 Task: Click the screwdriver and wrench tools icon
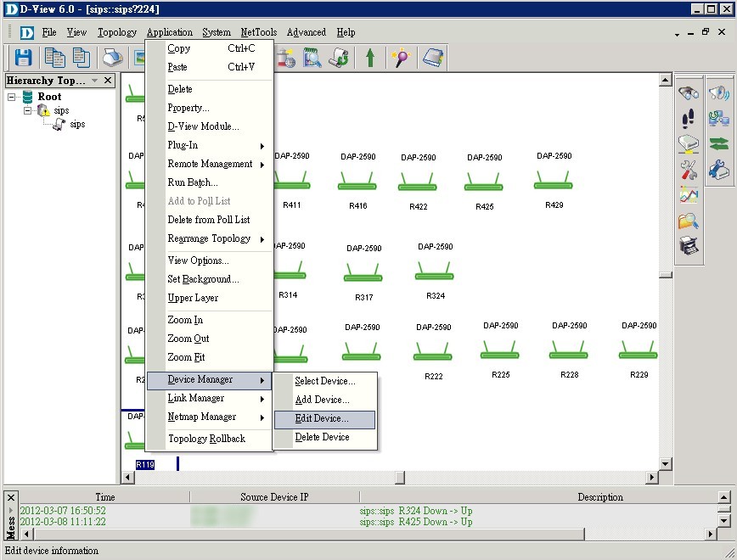(x=689, y=170)
